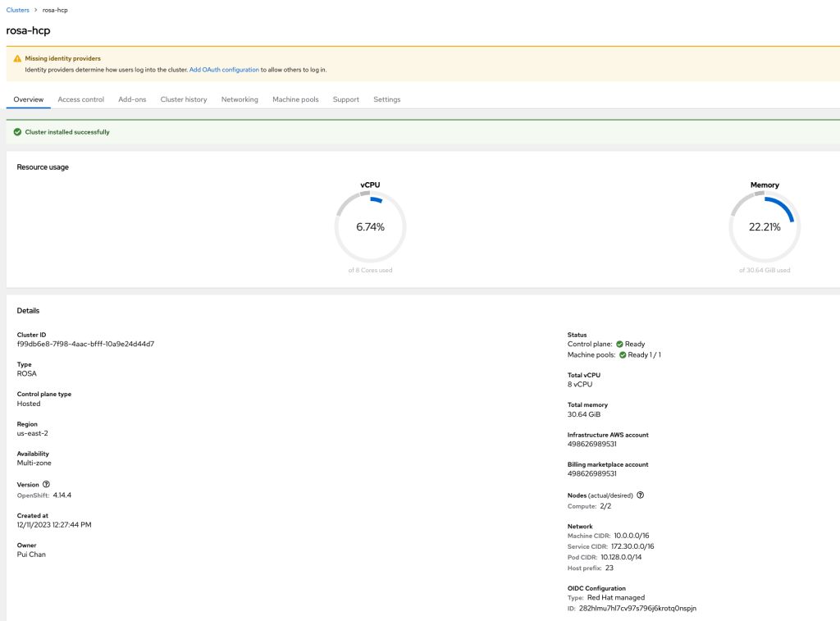Open the Access control tab
The image size is (840, 621).
pos(80,99)
